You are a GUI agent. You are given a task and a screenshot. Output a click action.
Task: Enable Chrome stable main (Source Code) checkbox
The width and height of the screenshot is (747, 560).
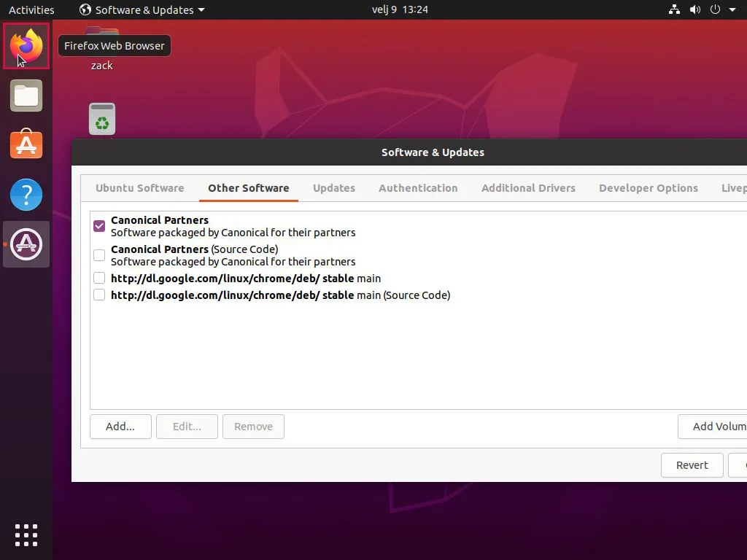coord(99,295)
